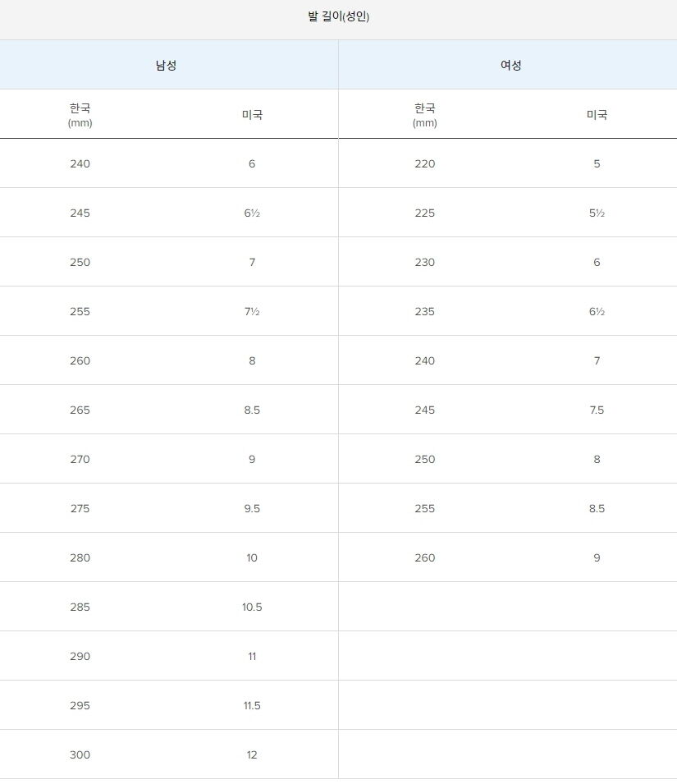677x784 pixels.
Task: Click the men's US size 8.5 cell
Action: [x=252, y=410]
